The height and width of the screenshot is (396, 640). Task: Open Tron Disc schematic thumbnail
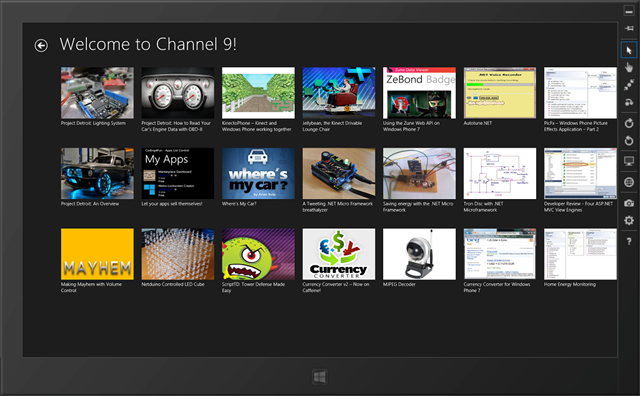click(x=500, y=174)
